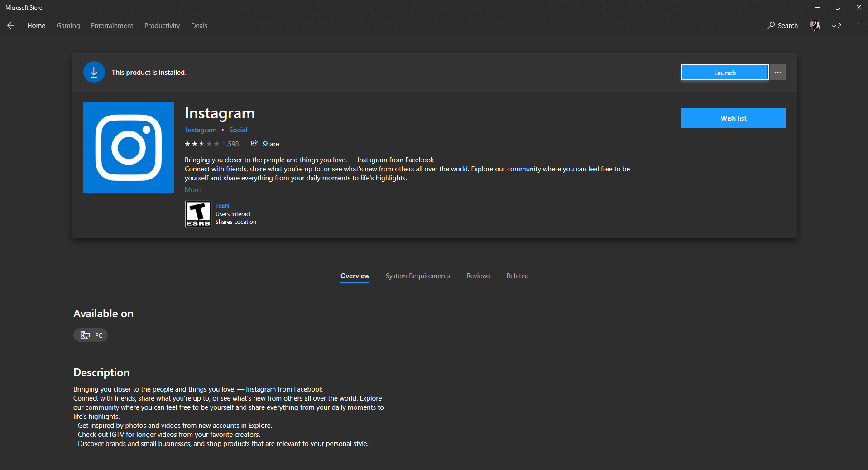Click the 'Available on' heading

(103, 314)
